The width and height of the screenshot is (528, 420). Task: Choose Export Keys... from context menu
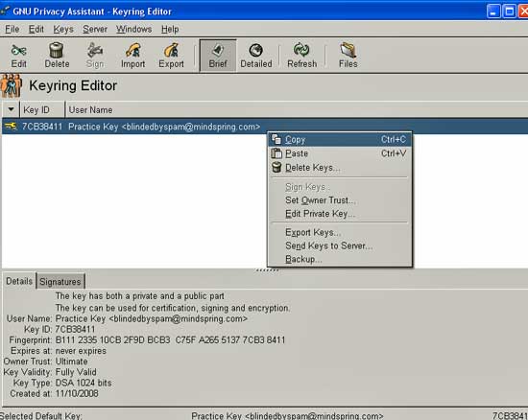(x=340, y=232)
